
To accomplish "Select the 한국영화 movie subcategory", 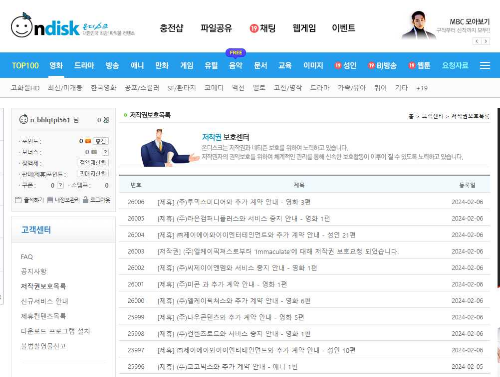I will [x=103, y=88].
